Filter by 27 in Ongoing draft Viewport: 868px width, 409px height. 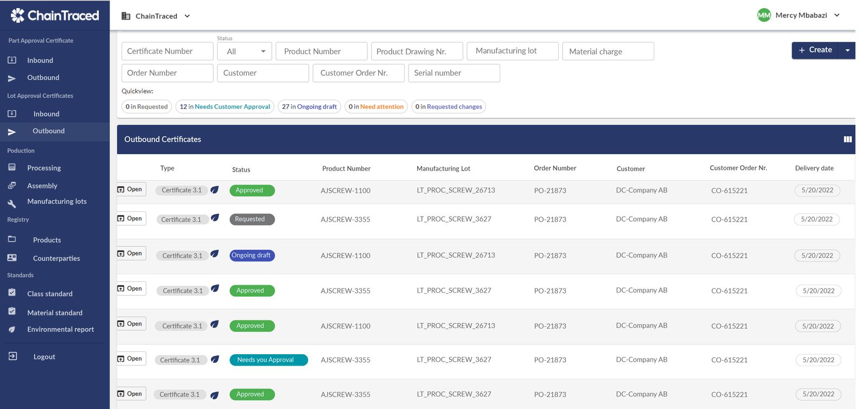[x=309, y=106]
